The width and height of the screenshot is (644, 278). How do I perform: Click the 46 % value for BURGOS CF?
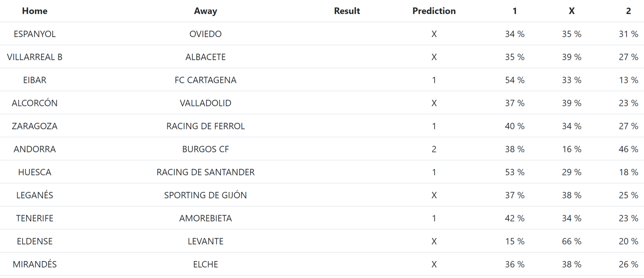[x=628, y=149]
